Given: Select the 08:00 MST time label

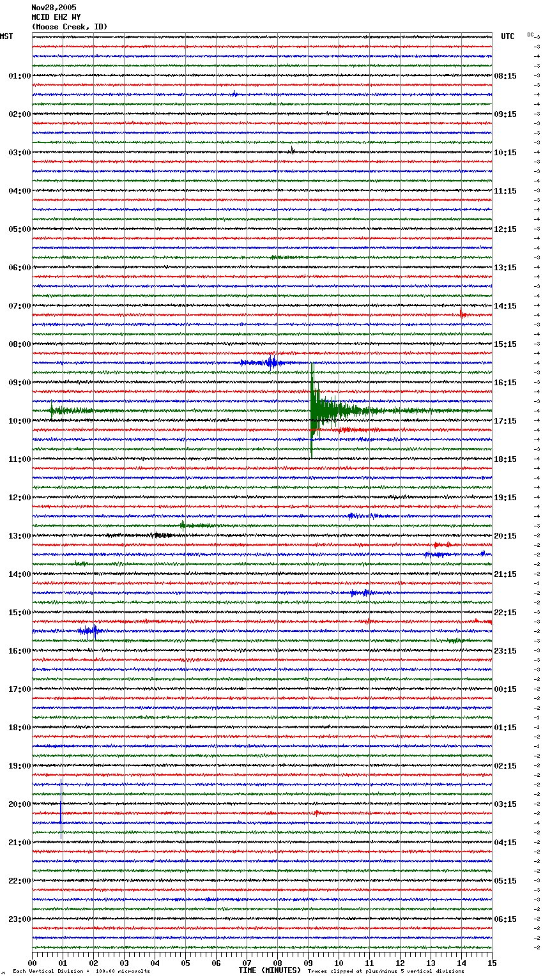Looking at the screenshot, I should point(20,344).
